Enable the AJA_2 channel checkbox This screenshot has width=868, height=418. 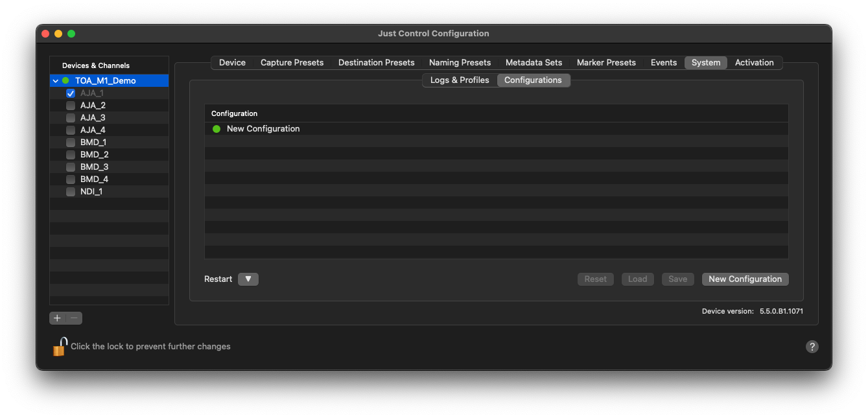tap(71, 106)
